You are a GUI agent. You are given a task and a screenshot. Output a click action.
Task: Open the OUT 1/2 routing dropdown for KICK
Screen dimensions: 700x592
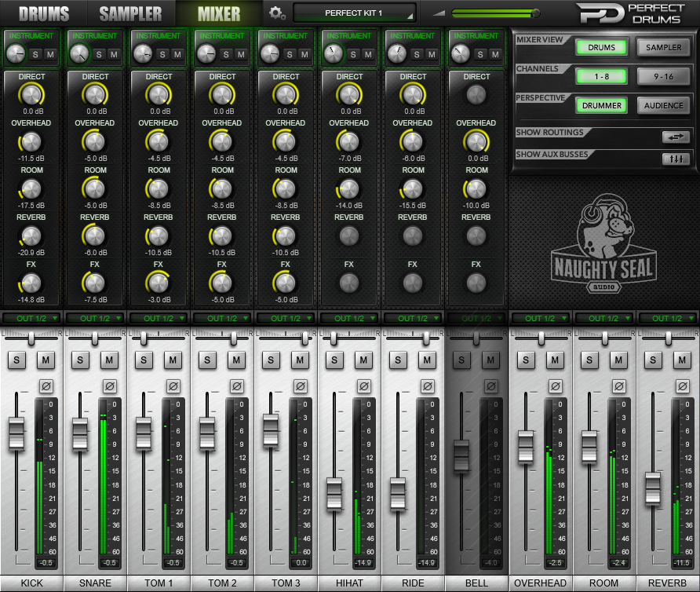click(x=31, y=318)
